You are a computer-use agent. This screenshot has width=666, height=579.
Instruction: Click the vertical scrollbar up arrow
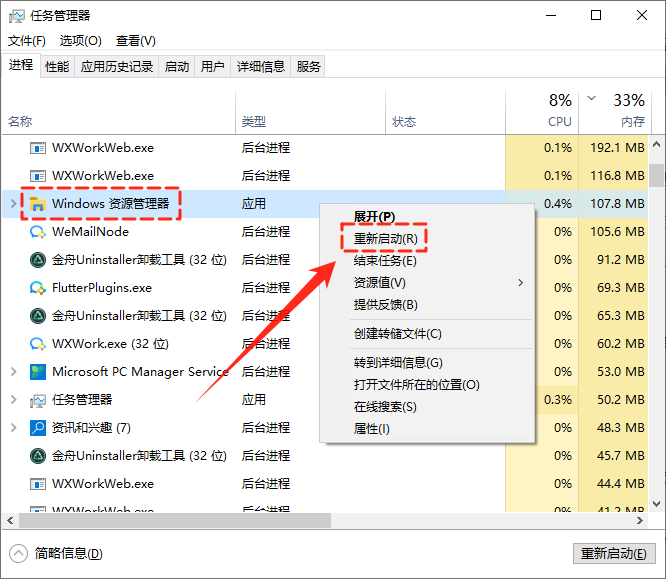click(657, 144)
